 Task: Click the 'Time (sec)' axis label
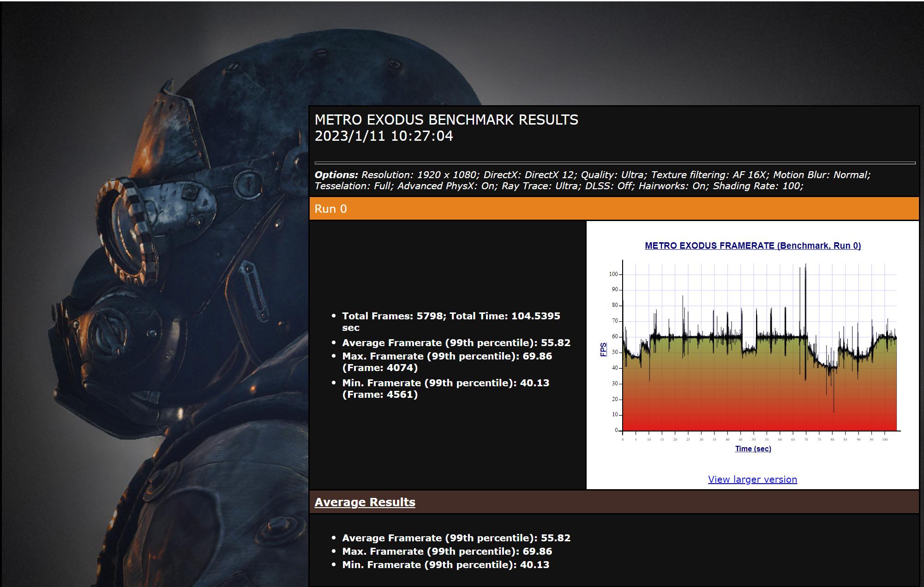pos(753,449)
